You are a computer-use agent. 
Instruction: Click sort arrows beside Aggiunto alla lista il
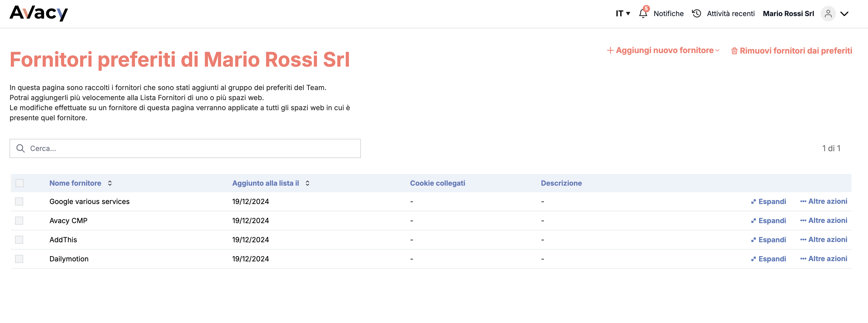[307, 183]
